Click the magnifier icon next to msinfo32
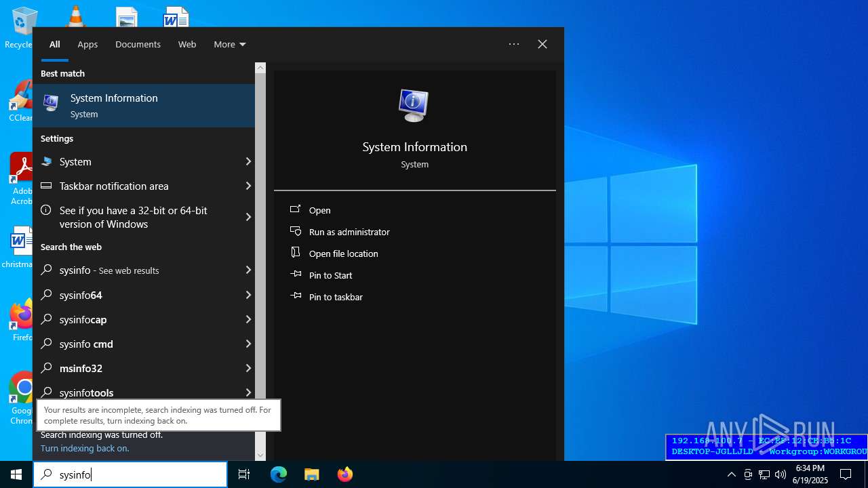The image size is (868, 488). (x=47, y=368)
